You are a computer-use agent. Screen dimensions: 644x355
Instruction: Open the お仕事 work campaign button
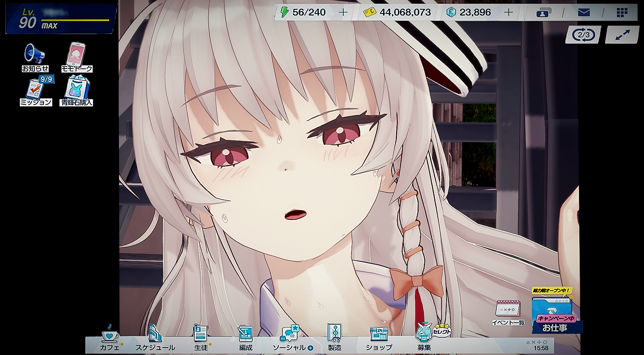click(x=555, y=316)
